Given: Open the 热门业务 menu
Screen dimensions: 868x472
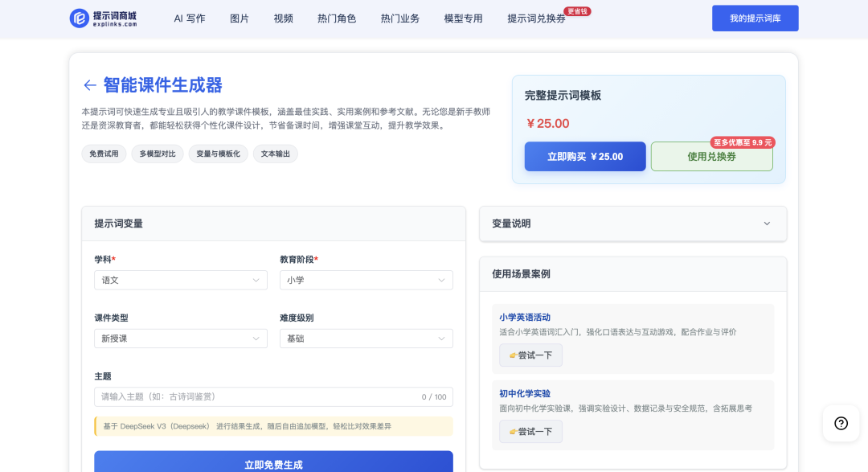Looking at the screenshot, I should 399,18.
